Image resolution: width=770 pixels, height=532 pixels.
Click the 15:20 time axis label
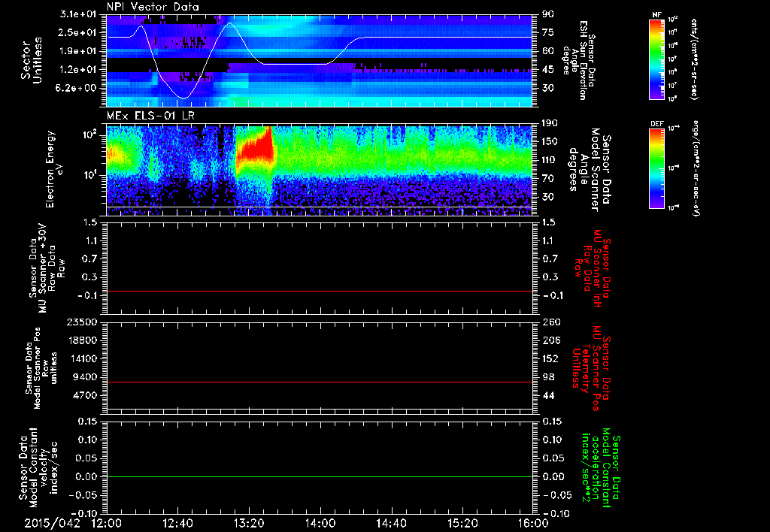[x=462, y=523]
